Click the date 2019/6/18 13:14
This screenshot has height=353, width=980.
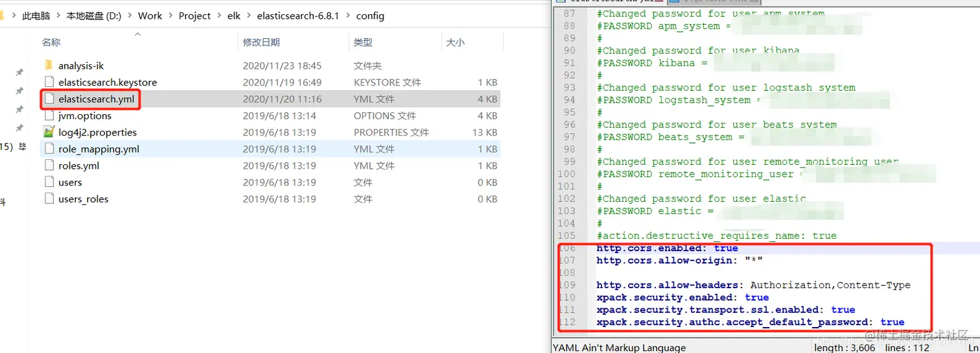pos(279,116)
